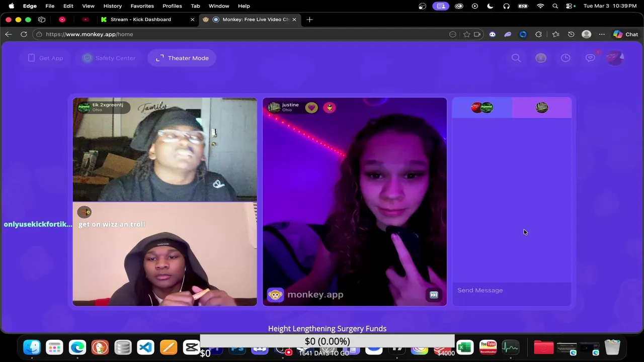The height and width of the screenshot is (362, 644).
Task: Open the Favorites menu
Action: (142, 6)
